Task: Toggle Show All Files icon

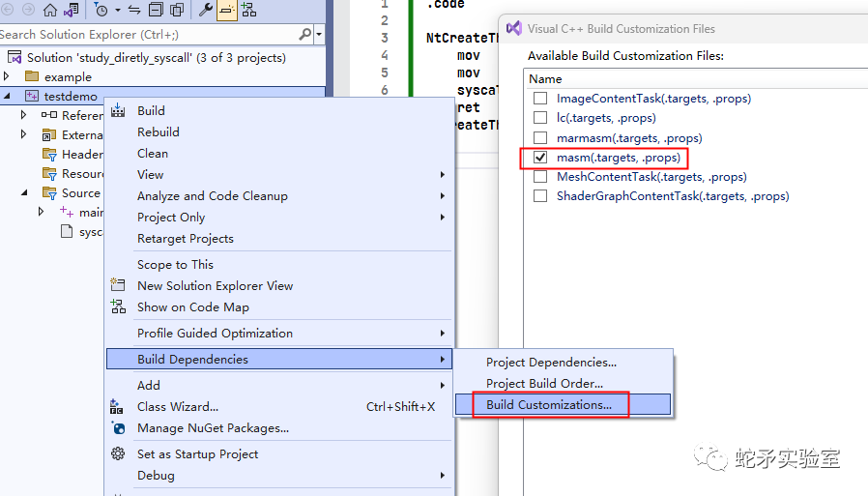Action: tap(177, 10)
